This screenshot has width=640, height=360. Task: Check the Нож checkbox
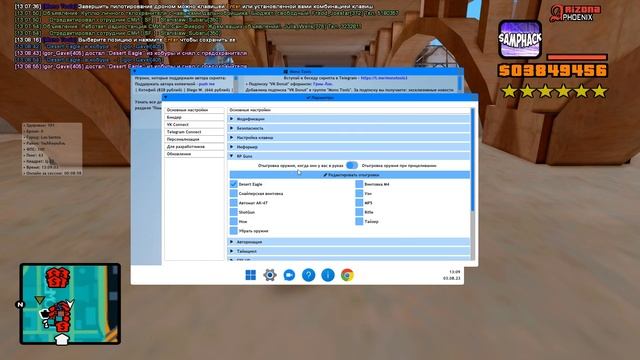click(233, 222)
